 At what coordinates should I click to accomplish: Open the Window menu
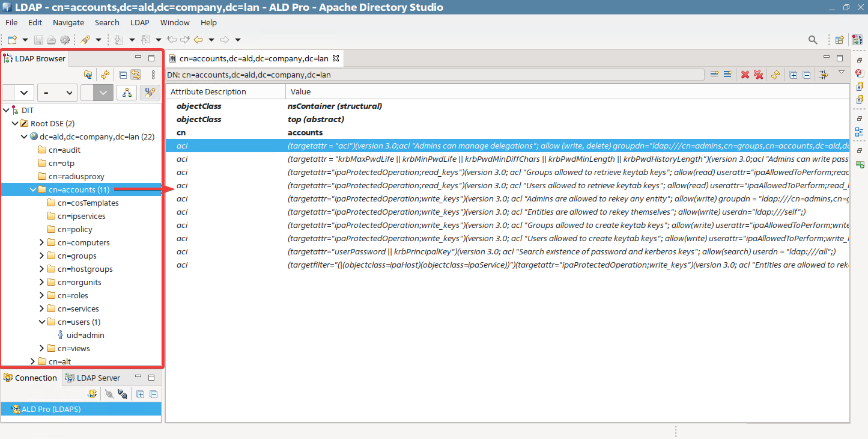175,22
